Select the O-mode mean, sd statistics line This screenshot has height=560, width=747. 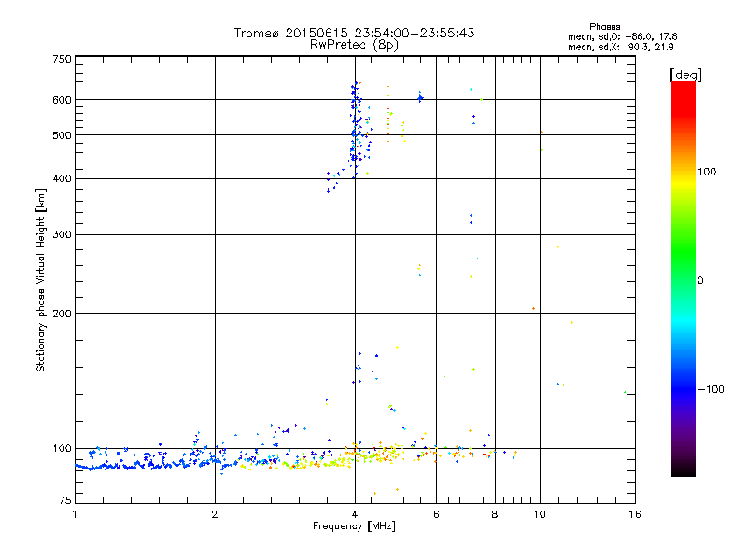click(621, 36)
